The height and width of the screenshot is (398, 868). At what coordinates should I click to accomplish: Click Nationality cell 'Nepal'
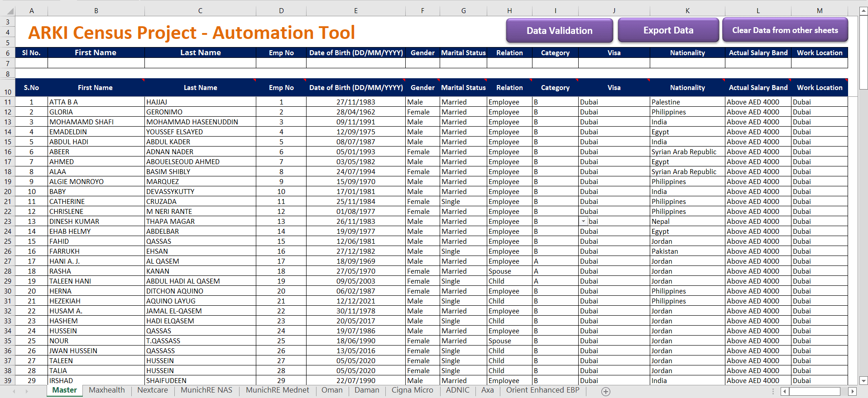687,222
